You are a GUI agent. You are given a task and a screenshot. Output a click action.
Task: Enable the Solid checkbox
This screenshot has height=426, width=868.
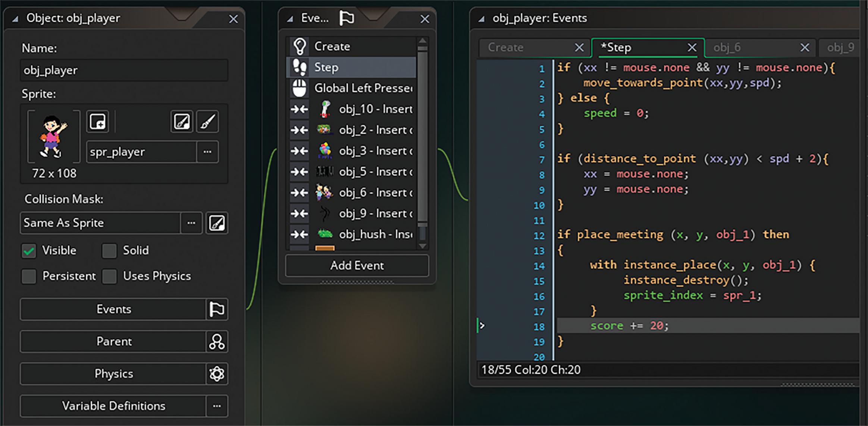point(109,251)
